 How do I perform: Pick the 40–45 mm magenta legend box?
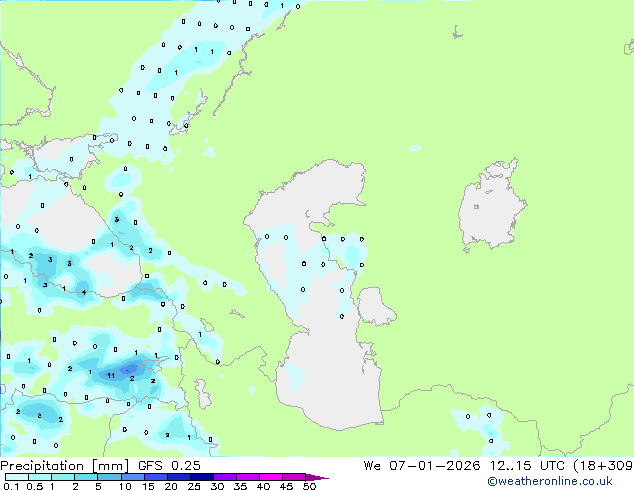pyautogui.click(x=271, y=477)
